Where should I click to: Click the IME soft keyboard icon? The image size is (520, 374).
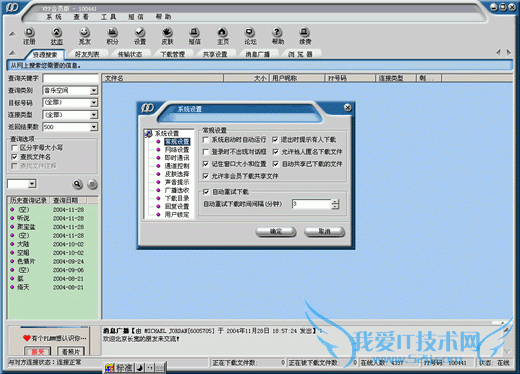pos(160,368)
